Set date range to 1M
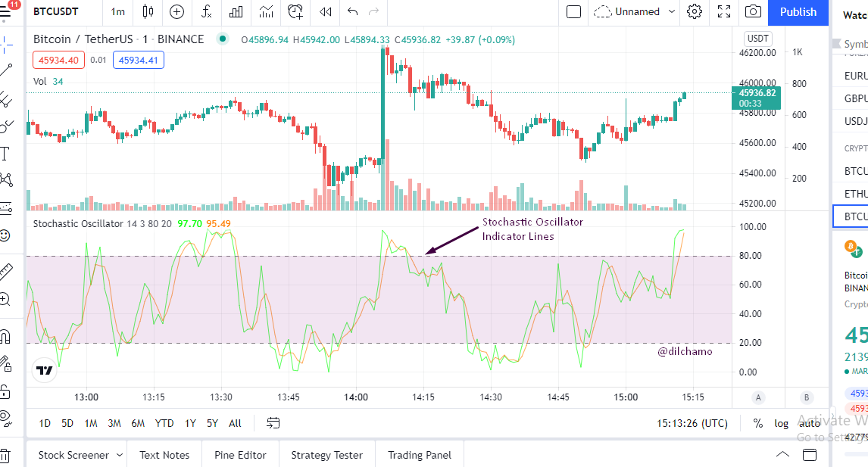Viewport: 868px width, 467px height. click(x=91, y=423)
